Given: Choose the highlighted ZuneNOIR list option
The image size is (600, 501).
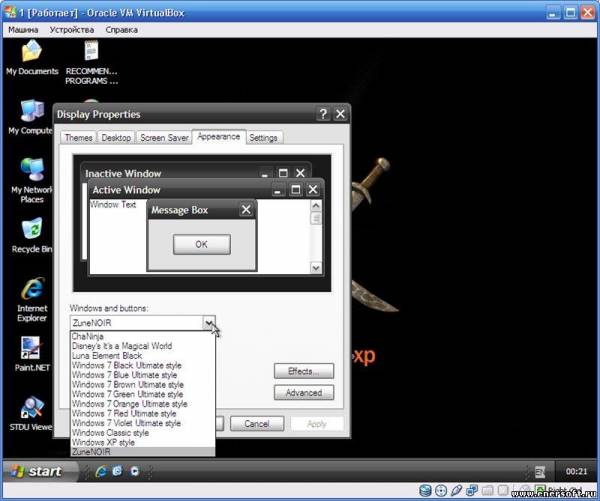Looking at the screenshot, I should [142, 452].
